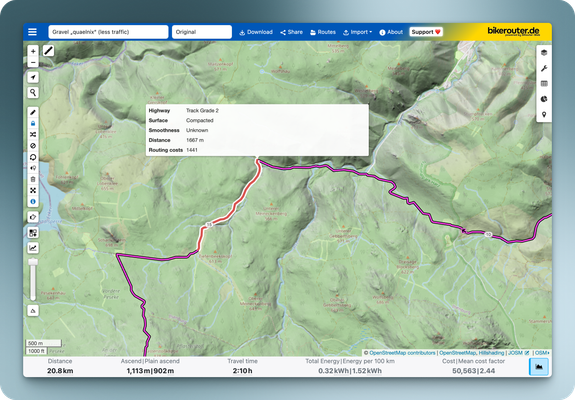Open the layers panel icon
This screenshot has height=400, width=575.
pos(544,53)
